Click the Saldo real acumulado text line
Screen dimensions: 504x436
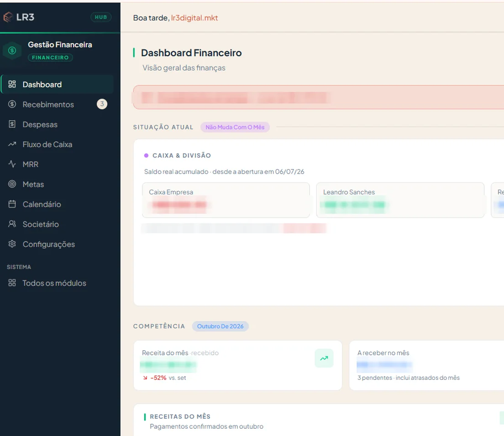(224, 171)
